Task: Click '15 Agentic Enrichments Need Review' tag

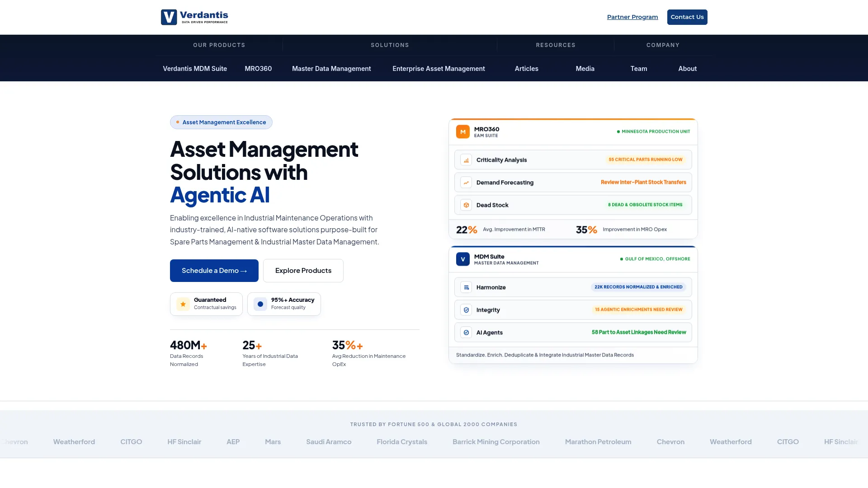Action: tap(639, 310)
